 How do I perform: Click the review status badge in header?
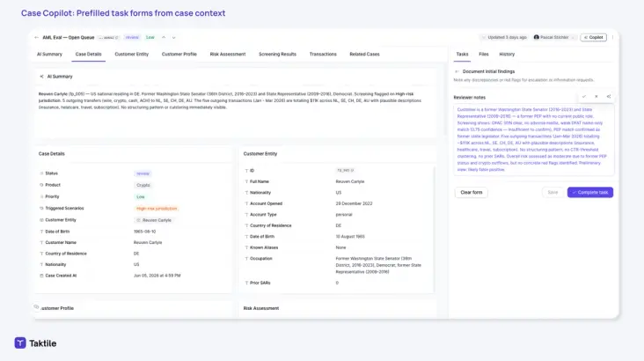pyautogui.click(x=132, y=37)
